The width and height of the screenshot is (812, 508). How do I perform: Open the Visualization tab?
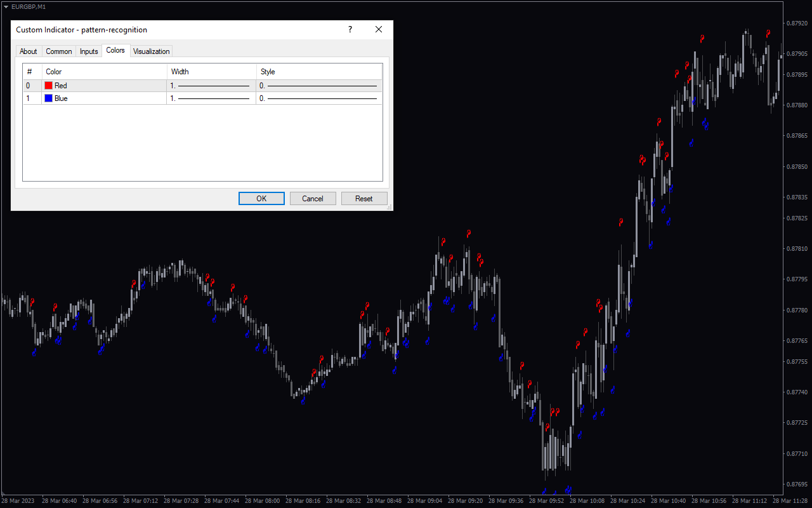point(152,51)
